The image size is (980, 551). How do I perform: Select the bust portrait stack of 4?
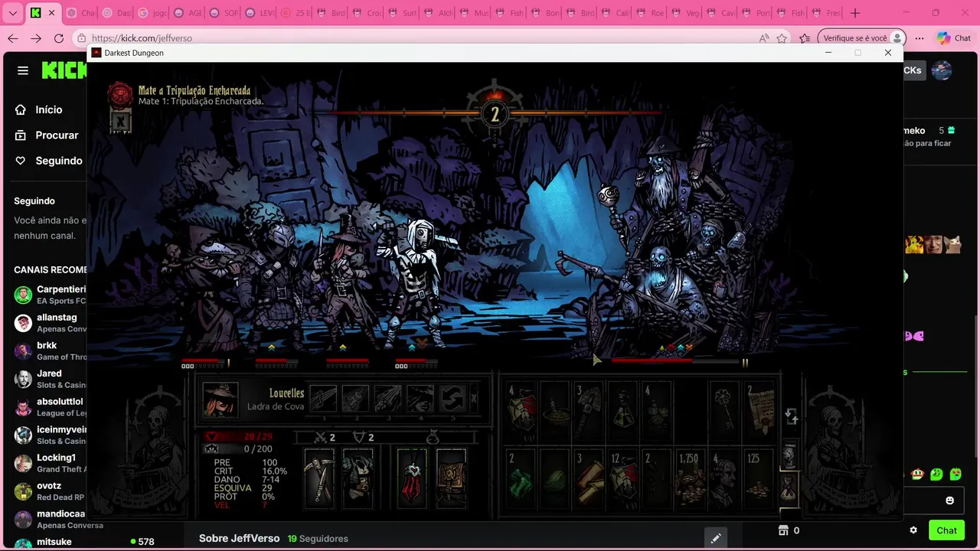[x=724, y=478]
